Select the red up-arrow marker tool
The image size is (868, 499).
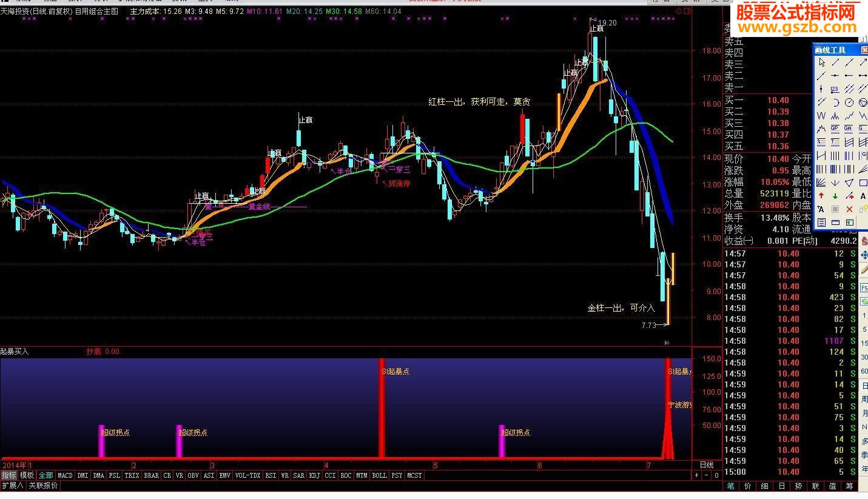click(821, 195)
